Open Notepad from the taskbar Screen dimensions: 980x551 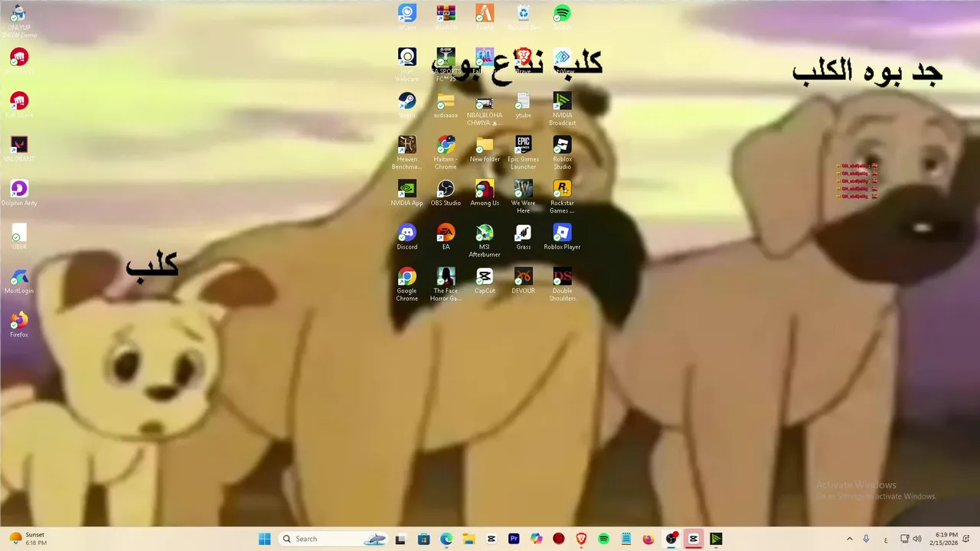626,539
